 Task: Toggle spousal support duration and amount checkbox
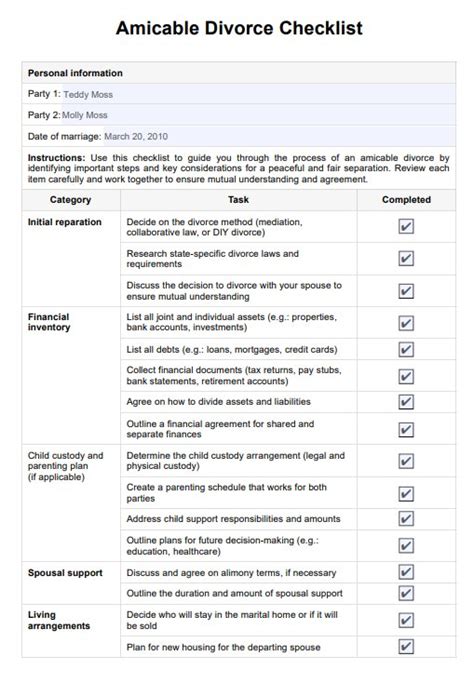tap(406, 593)
